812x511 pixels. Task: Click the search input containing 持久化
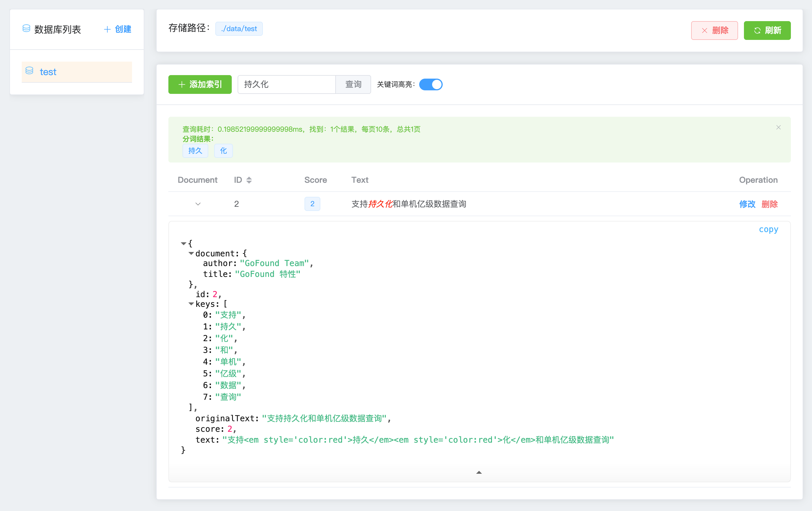(x=287, y=84)
